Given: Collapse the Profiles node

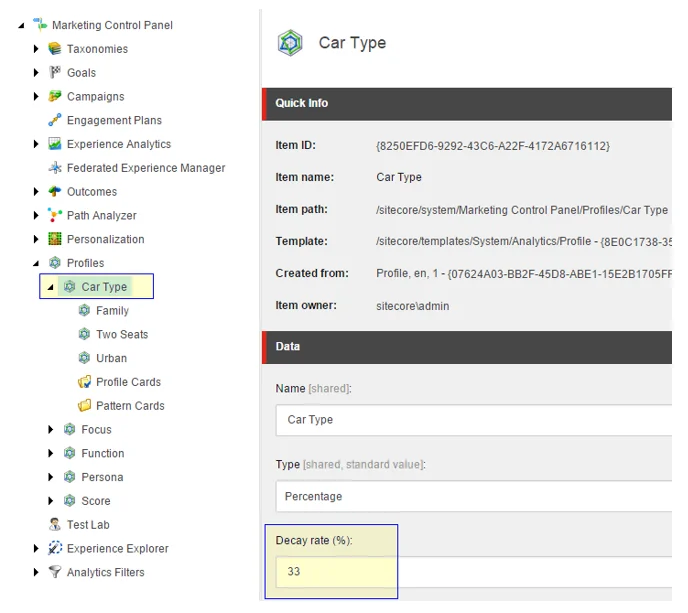Looking at the screenshot, I should coord(36,263).
